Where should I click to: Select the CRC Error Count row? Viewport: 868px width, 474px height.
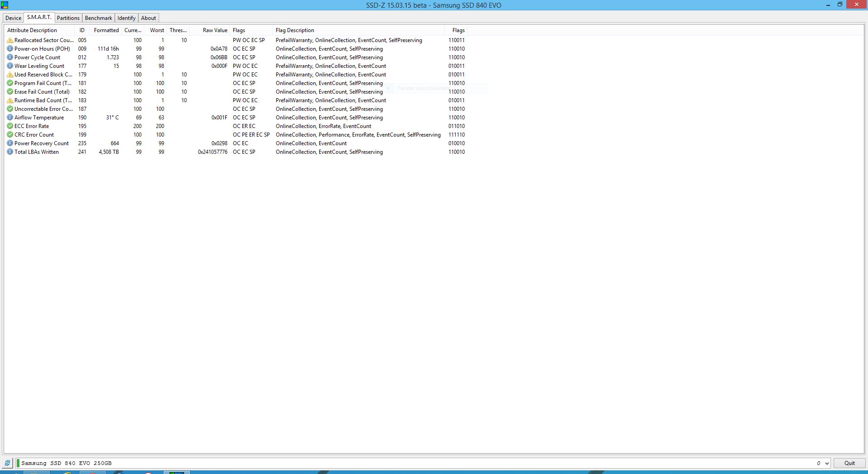[x=236, y=135]
